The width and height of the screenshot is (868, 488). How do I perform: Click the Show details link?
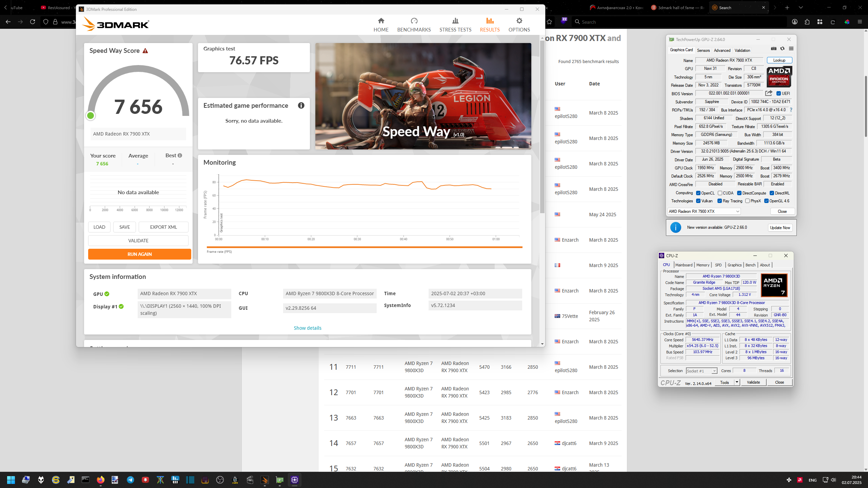307,328
